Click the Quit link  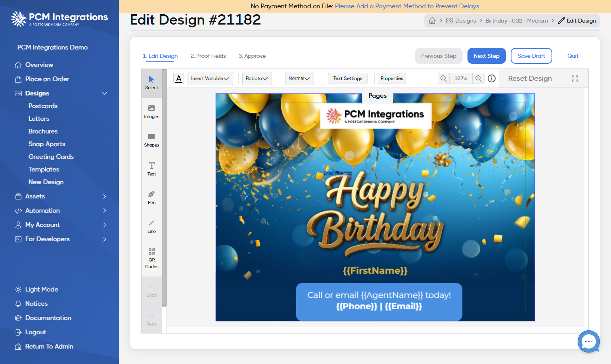pos(573,56)
